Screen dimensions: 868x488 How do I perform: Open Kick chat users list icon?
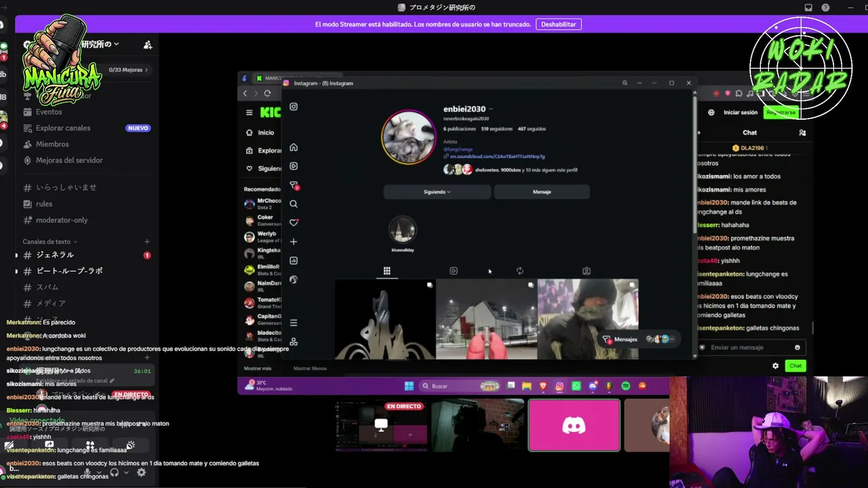[802, 133]
